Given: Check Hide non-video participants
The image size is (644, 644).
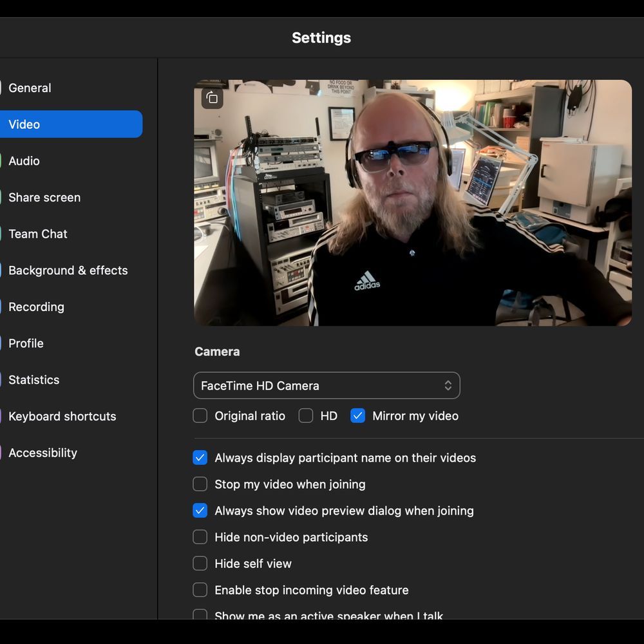Looking at the screenshot, I should 200,537.
